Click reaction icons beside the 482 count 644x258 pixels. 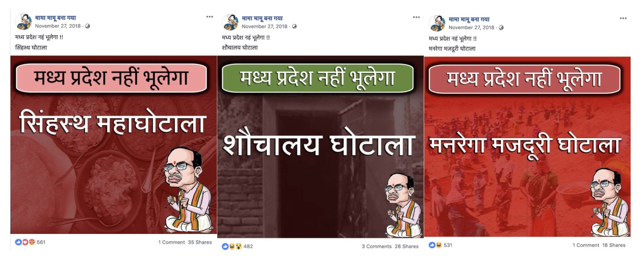[x=232, y=246]
